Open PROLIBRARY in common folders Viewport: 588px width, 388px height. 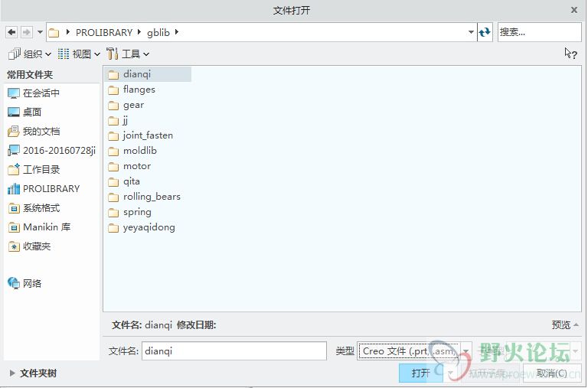click(44, 188)
